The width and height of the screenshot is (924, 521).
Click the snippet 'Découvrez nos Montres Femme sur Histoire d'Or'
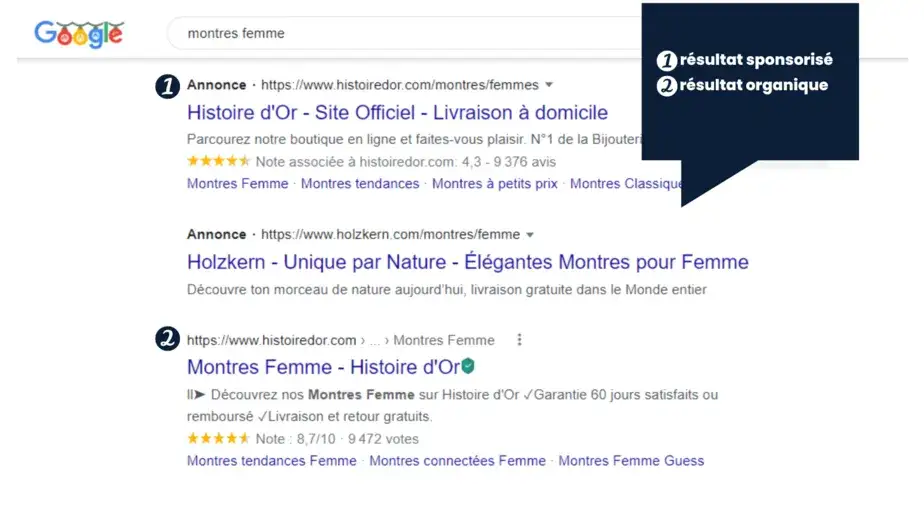click(453, 395)
